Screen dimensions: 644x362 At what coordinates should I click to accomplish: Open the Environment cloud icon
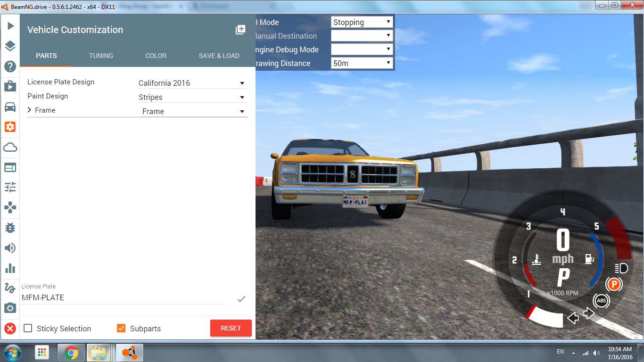[10, 148]
